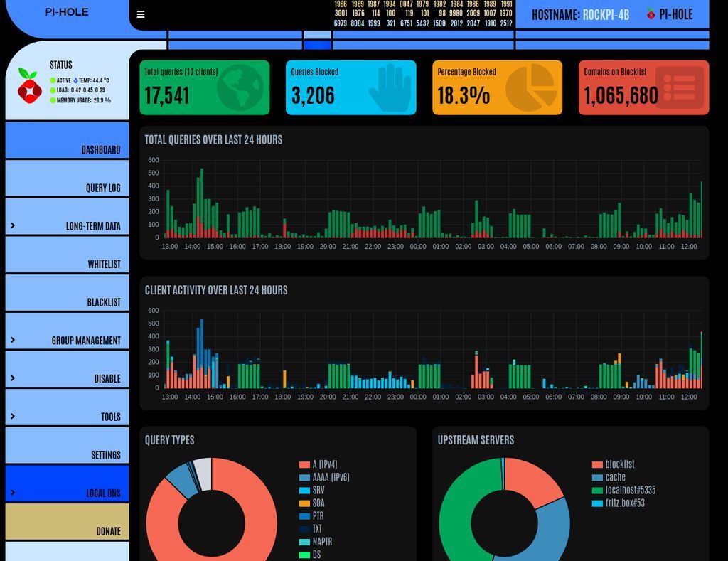Expand the Local DNS submenu arrow
Viewport: 728px width, 561px height.
point(13,493)
